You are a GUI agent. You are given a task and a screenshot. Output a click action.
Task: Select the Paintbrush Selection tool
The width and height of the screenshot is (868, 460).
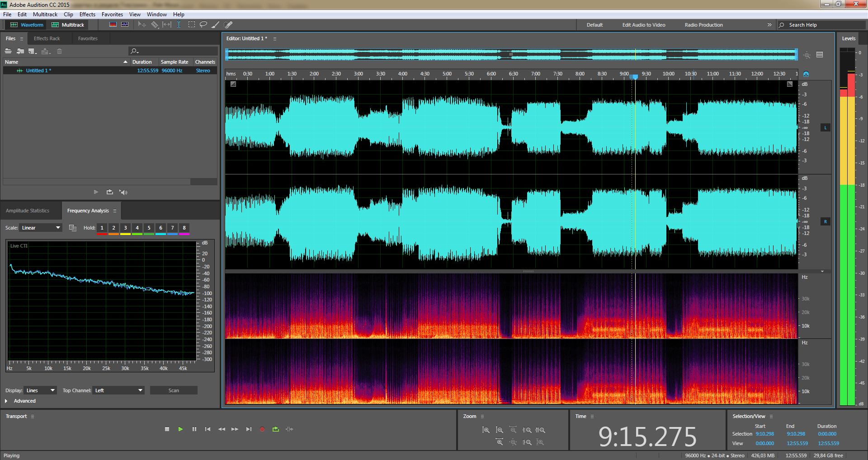[216, 25]
